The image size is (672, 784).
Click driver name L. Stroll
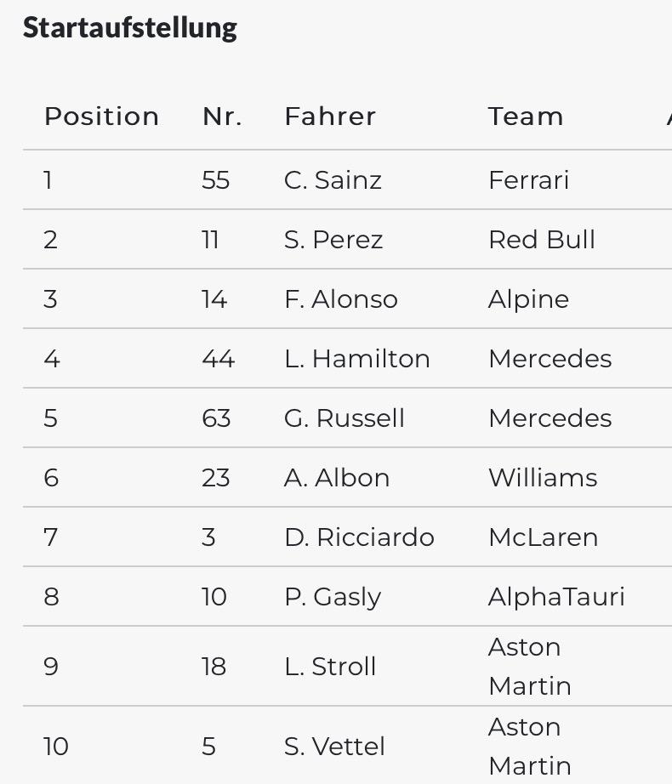(330, 667)
